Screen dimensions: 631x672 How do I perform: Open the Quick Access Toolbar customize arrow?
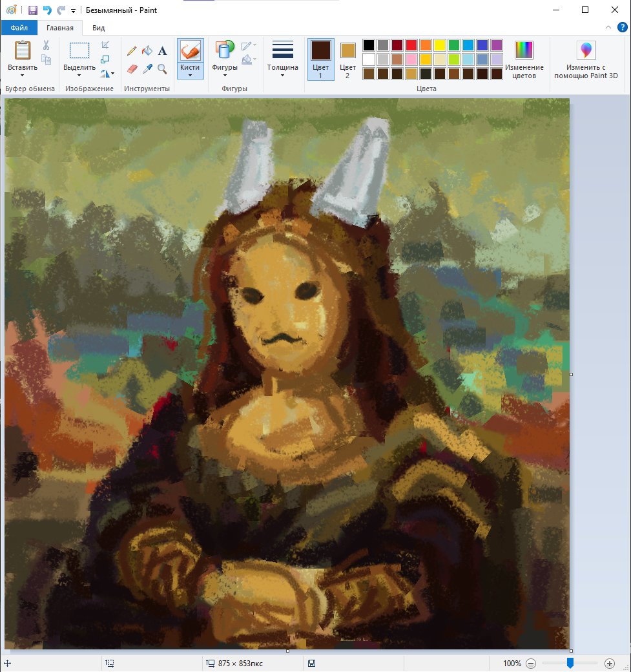pyautogui.click(x=73, y=11)
